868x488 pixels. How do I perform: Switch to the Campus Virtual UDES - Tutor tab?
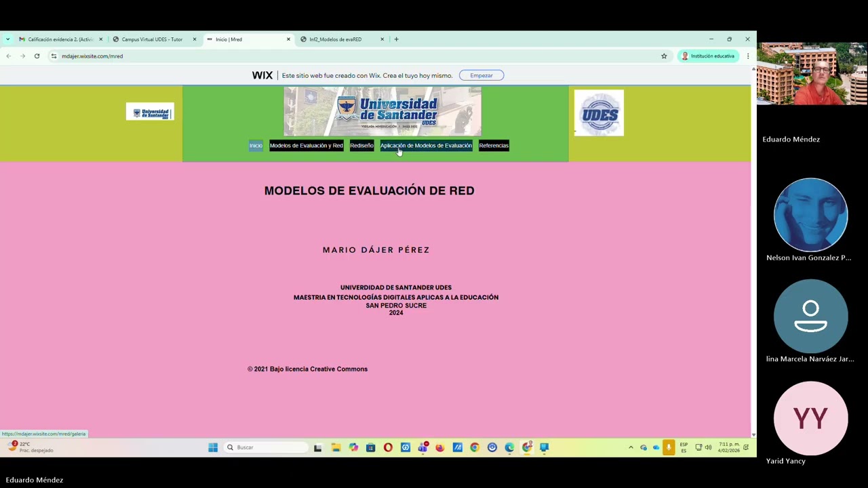click(151, 39)
